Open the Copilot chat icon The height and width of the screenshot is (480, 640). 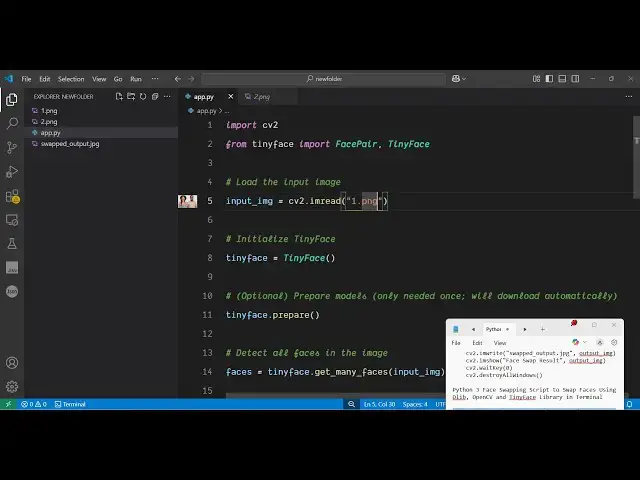click(x=456, y=79)
